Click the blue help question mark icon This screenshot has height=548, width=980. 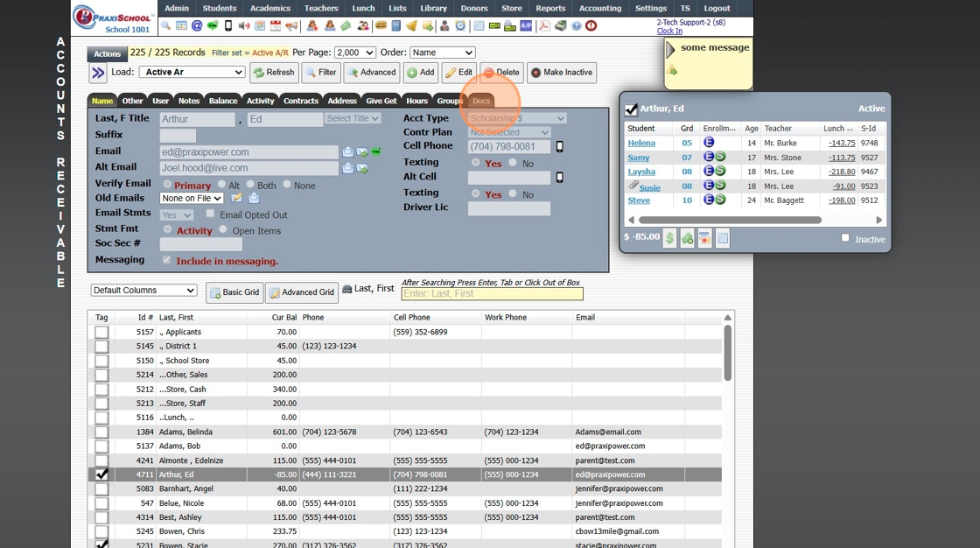click(577, 26)
